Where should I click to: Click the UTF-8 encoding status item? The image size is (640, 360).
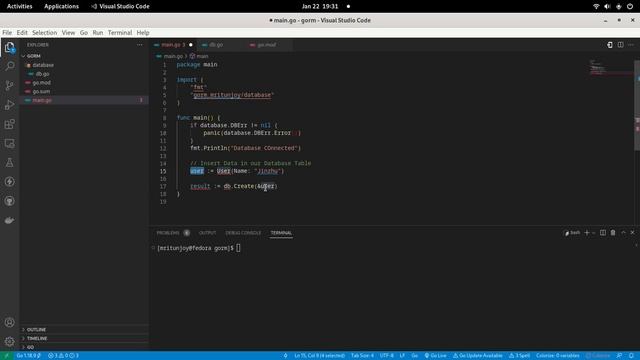[387, 356]
